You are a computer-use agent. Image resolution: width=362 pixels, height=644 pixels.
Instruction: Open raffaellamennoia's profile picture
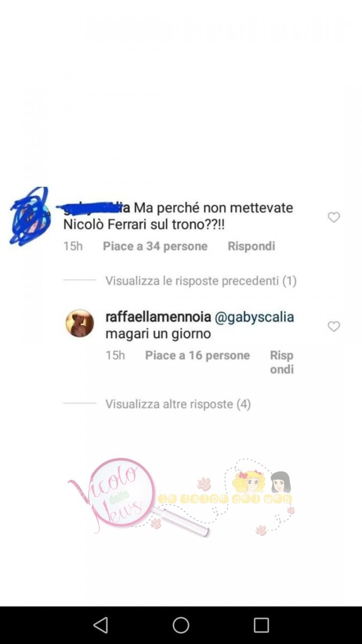pyautogui.click(x=79, y=323)
